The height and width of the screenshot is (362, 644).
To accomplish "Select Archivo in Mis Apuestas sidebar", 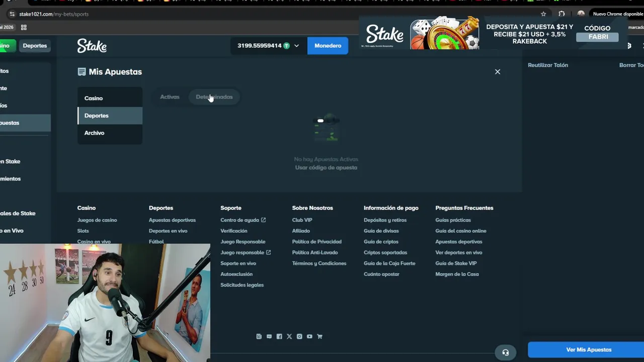I will [110, 133].
